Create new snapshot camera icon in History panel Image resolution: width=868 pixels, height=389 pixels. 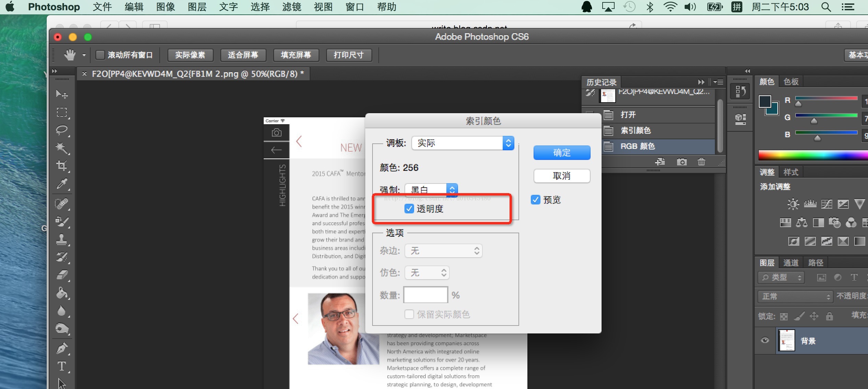[x=682, y=162]
